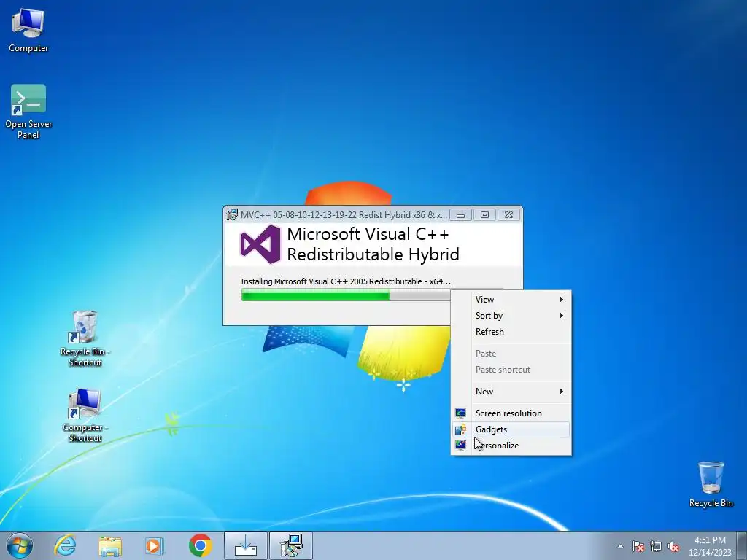The image size is (747, 560).
Task: Click the Gadgets menu icon
Action: pyautogui.click(x=460, y=429)
